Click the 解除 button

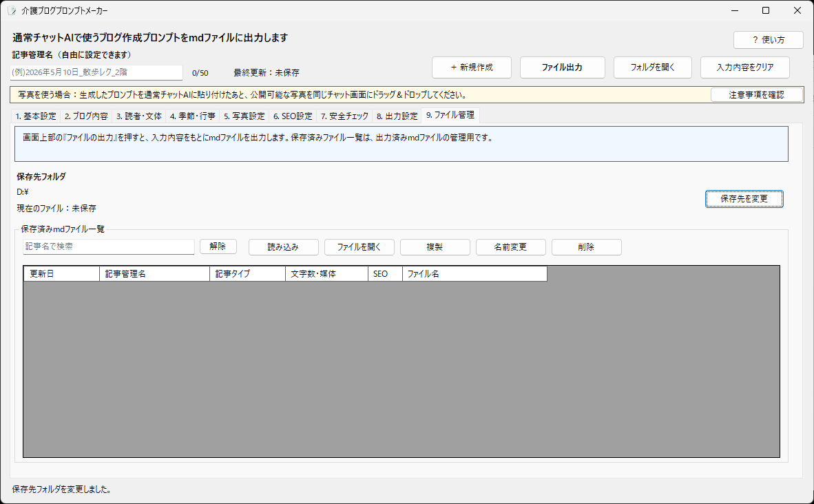(218, 246)
